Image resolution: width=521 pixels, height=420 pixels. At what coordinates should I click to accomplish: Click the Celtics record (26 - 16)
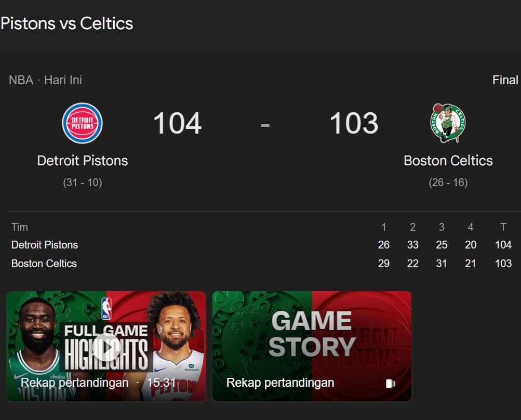pos(448,183)
